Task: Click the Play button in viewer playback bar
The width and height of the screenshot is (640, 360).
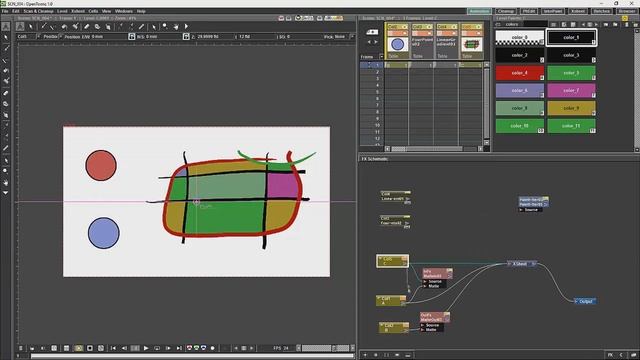Action: tap(146, 348)
